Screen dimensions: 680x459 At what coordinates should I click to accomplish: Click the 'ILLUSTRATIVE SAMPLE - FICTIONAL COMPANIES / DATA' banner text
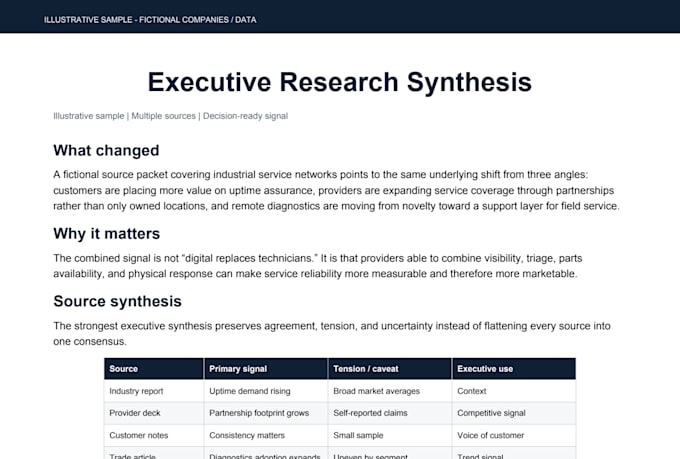point(150,20)
